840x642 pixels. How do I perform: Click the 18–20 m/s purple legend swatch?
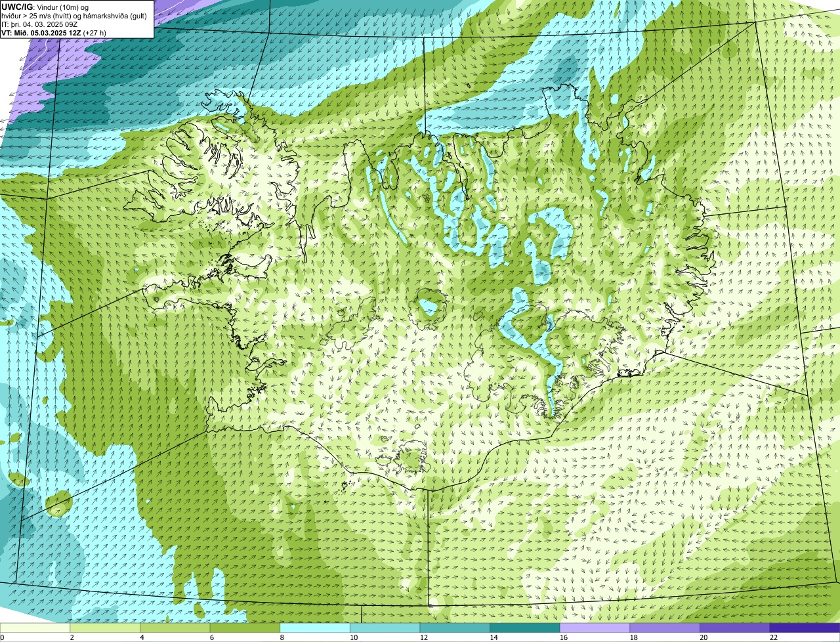[665, 628]
